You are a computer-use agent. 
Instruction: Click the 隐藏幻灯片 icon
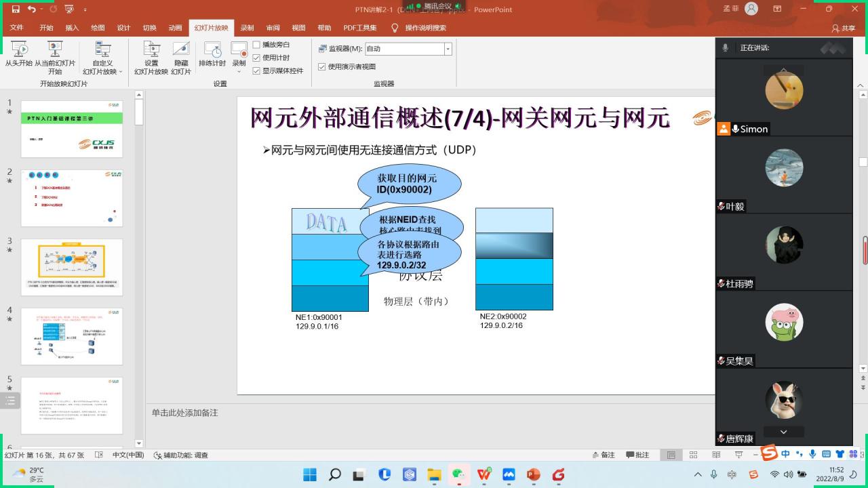[180, 49]
